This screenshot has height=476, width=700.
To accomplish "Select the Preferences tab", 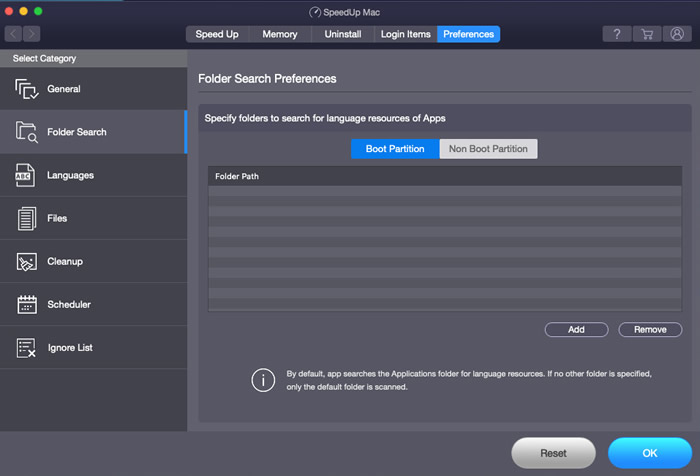I will pyautogui.click(x=468, y=34).
